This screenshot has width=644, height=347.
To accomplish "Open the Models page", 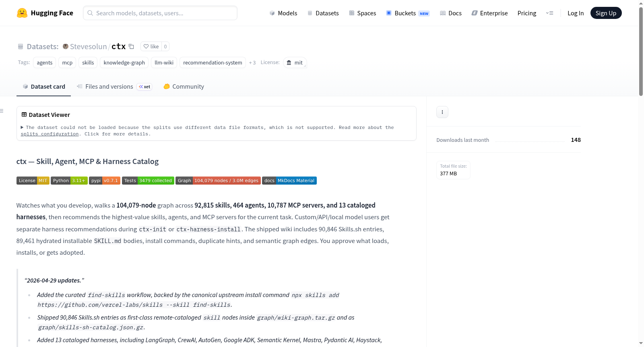I will pos(283,13).
